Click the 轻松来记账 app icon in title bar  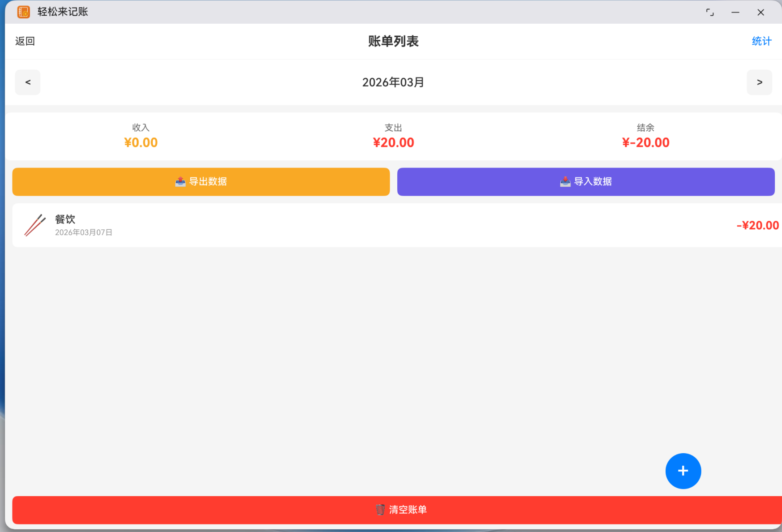[23, 12]
